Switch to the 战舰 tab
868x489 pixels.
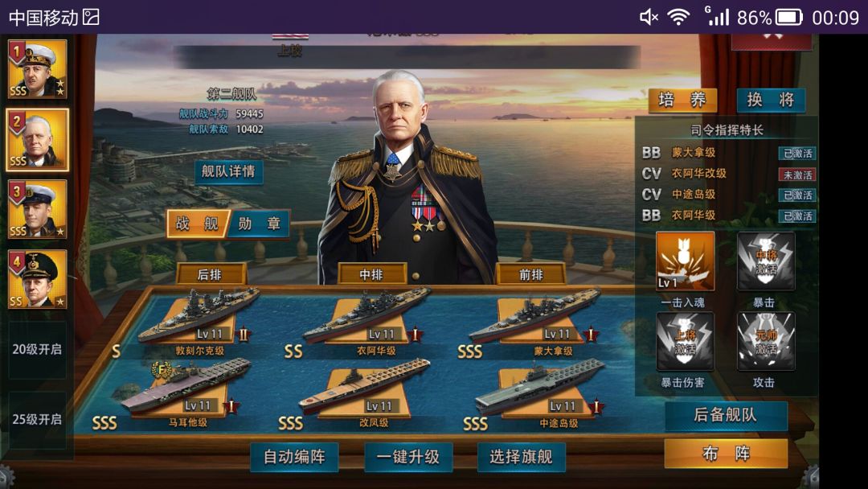pos(199,224)
